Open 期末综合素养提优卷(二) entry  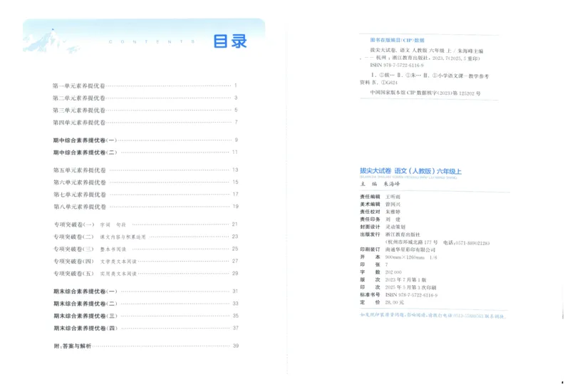click(146, 304)
